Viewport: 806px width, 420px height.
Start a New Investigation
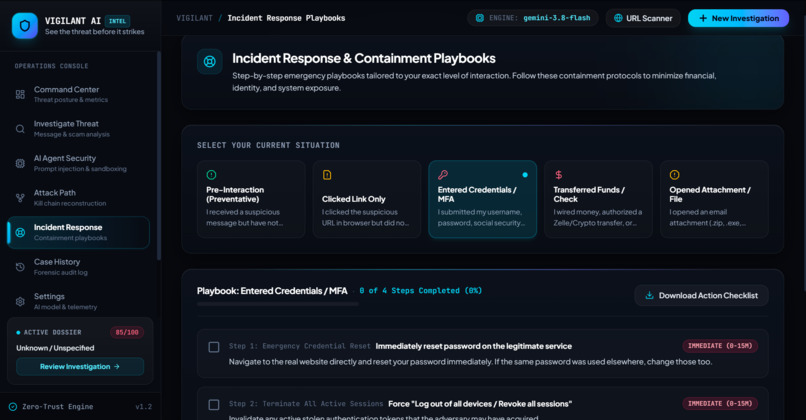point(739,18)
